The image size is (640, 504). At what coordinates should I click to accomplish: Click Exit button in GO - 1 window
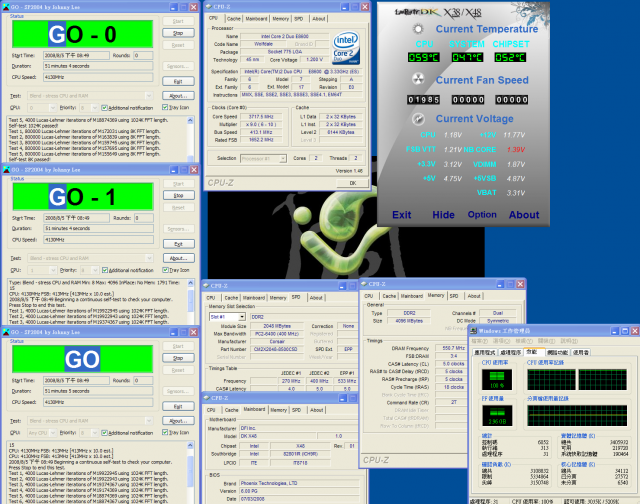[x=179, y=244]
